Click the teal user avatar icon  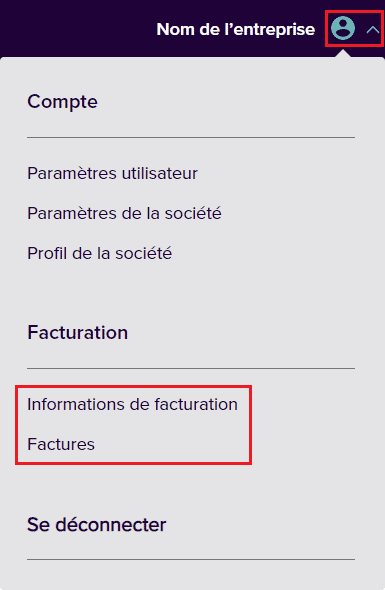click(342, 28)
